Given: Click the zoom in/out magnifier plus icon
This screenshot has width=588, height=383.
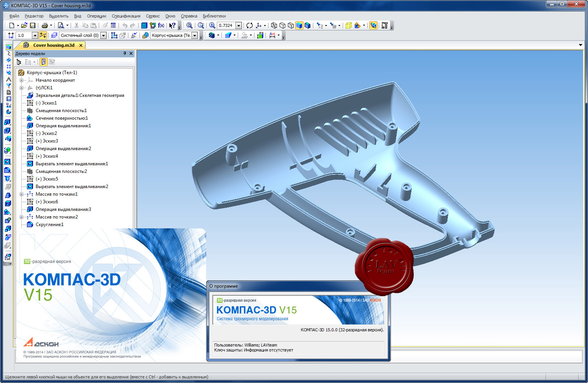Looking at the screenshot, I should [x=212, y=25].
